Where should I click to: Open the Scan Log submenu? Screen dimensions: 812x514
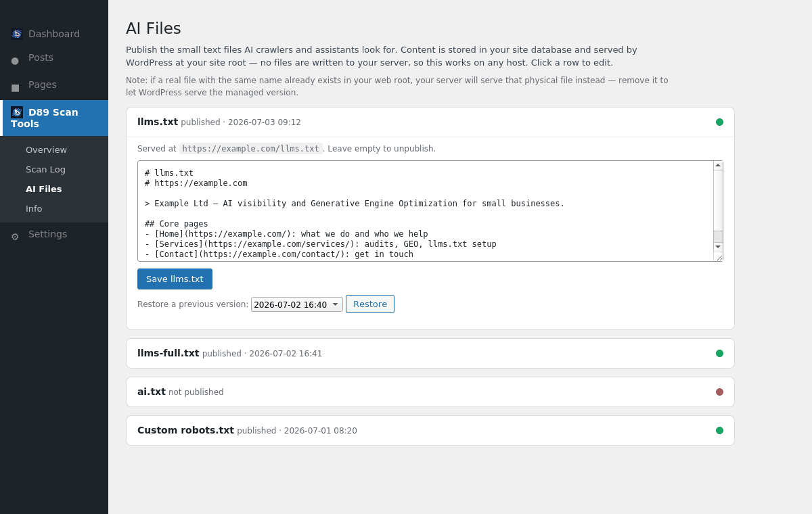coord(45,169)
